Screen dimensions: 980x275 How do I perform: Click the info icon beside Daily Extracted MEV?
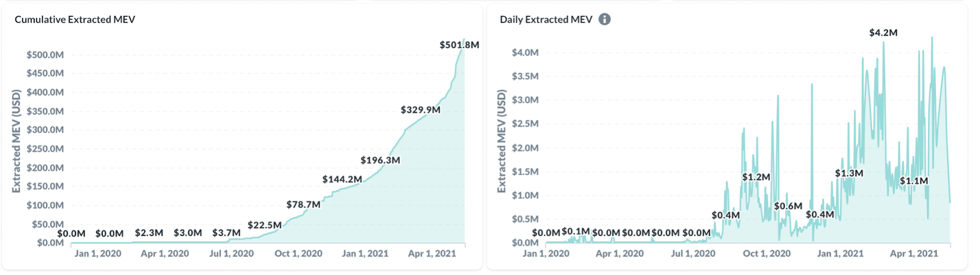coord(605,19)
